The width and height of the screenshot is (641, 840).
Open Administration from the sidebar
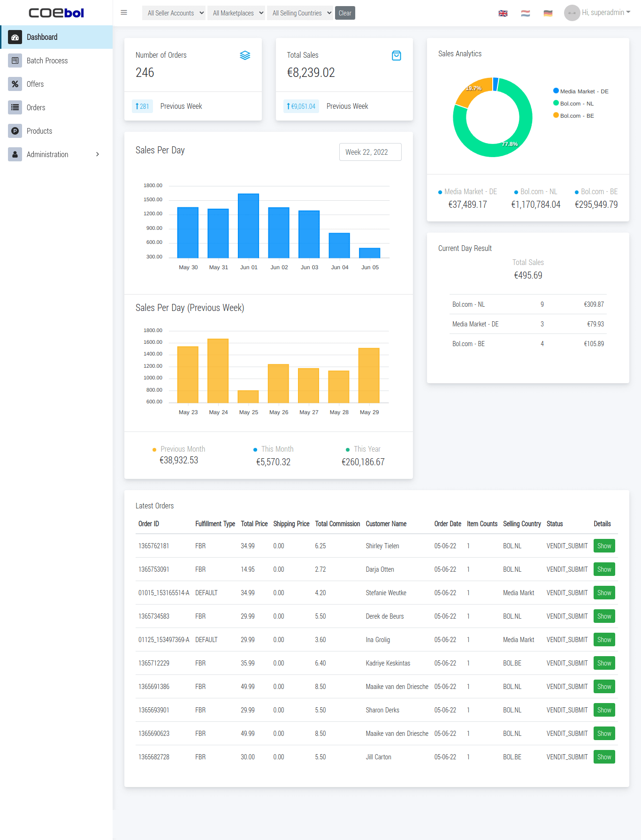click(56, 154)
